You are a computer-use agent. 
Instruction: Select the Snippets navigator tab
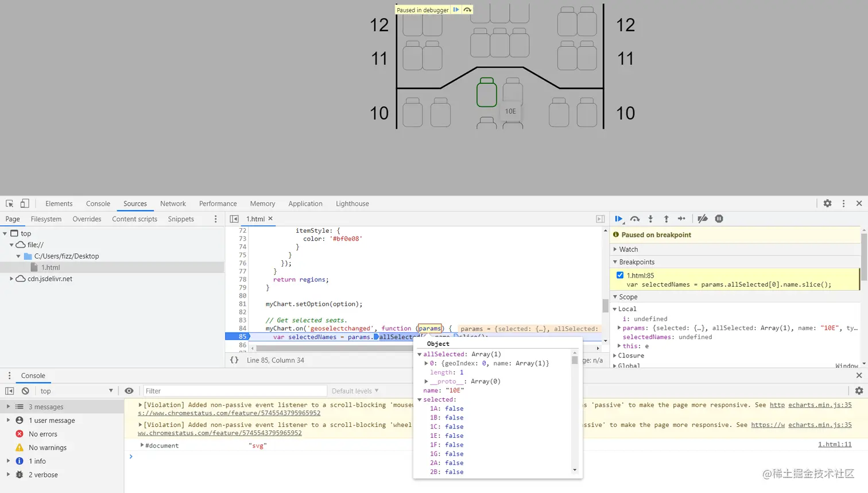point(181,219)
